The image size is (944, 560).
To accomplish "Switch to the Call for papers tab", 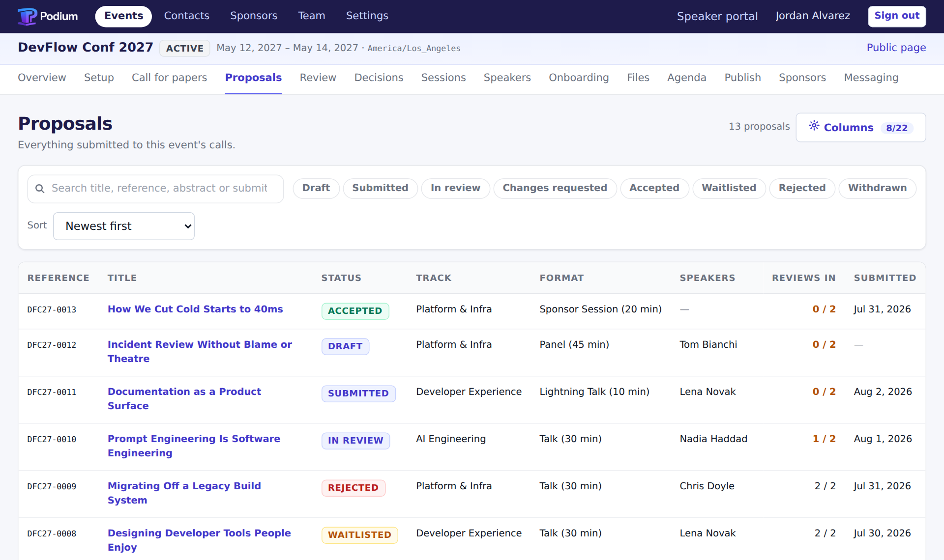I will coord(169,78).
